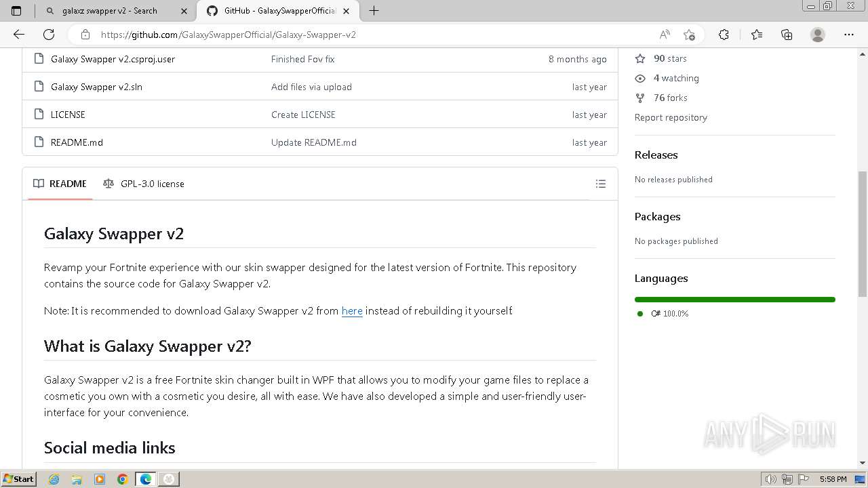This screenshot has width=868, height=488.
Task: Open the README outline list icon
Action: click(x=600, y=184)
